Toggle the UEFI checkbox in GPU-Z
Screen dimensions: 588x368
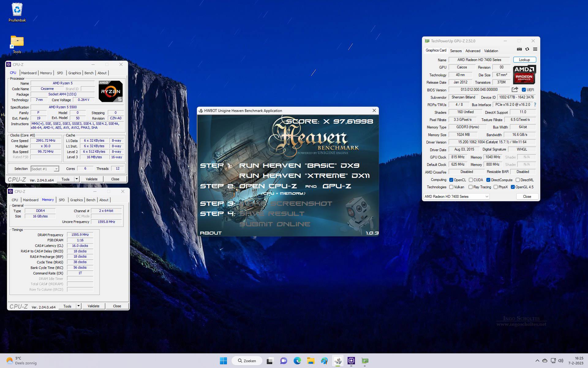pos(524,90)
